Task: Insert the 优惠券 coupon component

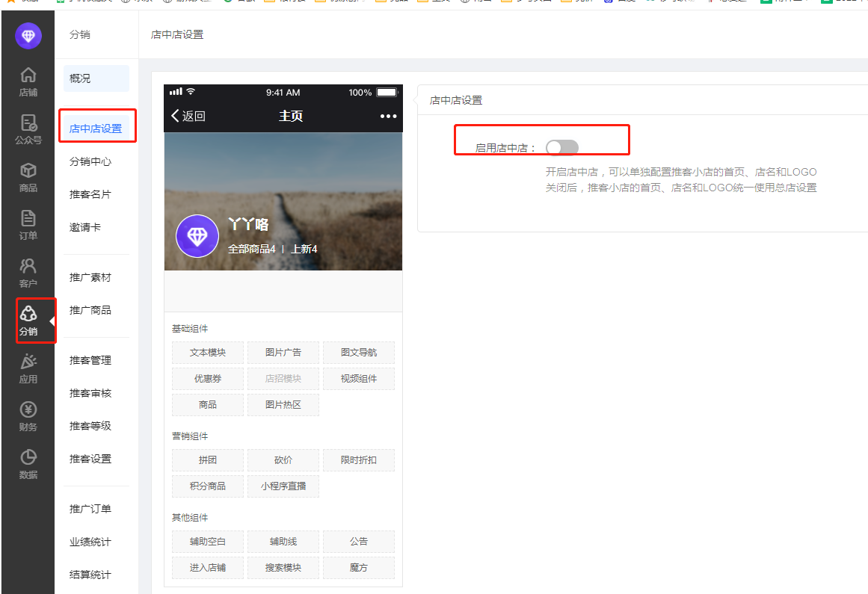Action: pos(208,379)
